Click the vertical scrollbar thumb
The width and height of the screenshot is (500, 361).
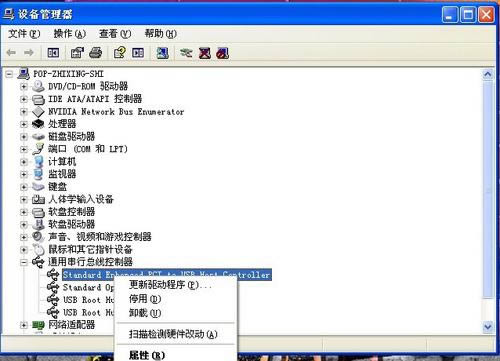pos(488,190)
